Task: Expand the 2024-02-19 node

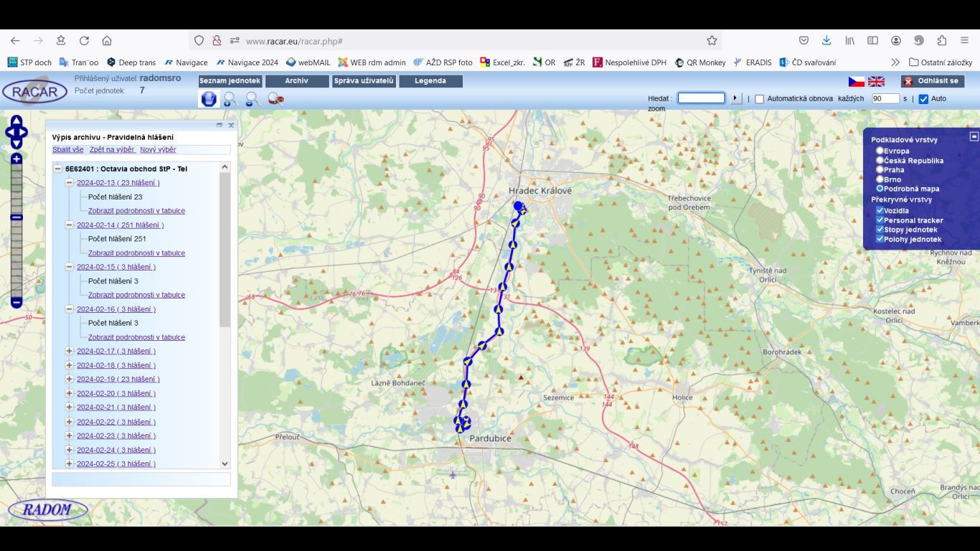Action: 70,379
